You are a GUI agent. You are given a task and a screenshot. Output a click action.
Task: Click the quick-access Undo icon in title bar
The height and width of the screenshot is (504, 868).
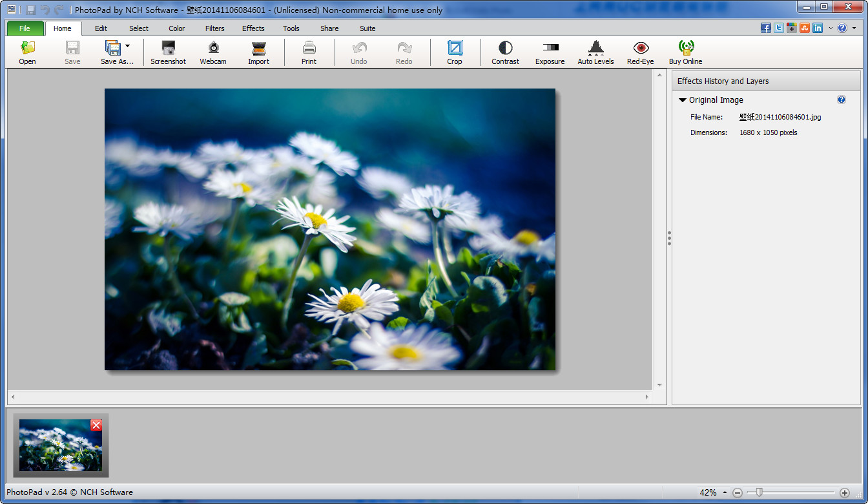(x=45, y=10)
